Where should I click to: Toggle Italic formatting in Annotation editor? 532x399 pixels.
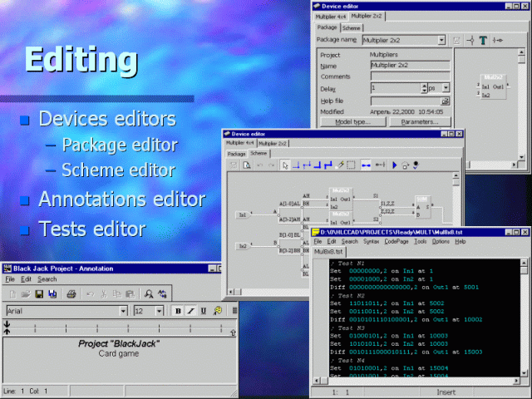(190, 311)
